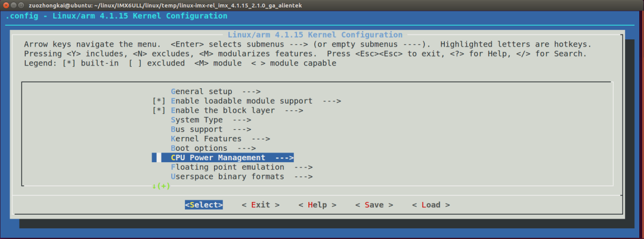644x239 pixels.
Task: Expand the arrow beside Kernel Features
Action: [x=261, y=139]
